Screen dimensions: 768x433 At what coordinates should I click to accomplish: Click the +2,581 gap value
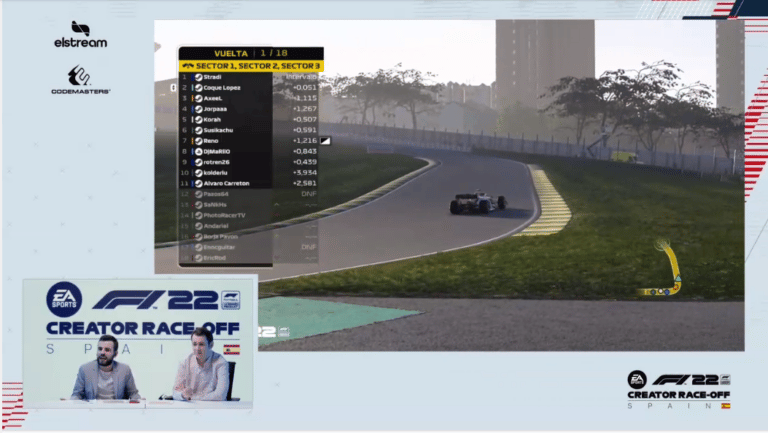[305, 183]
